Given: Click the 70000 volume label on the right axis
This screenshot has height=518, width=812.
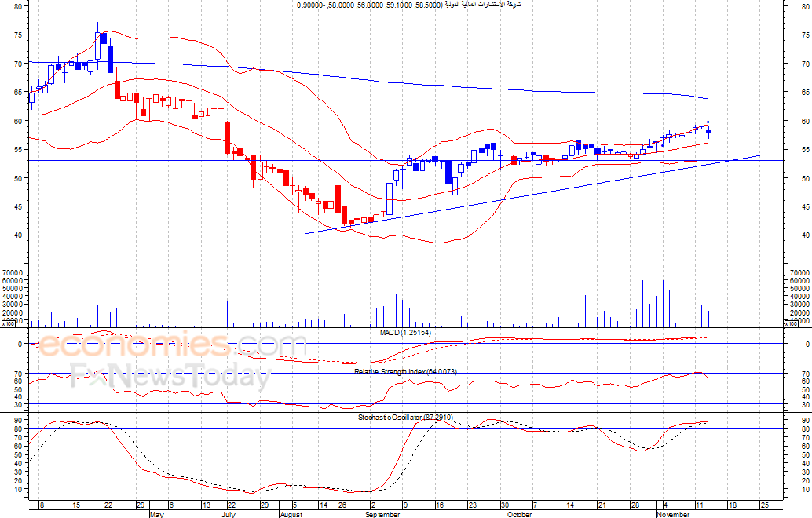Looking at the screenshot, I should (x=799, y=272).
